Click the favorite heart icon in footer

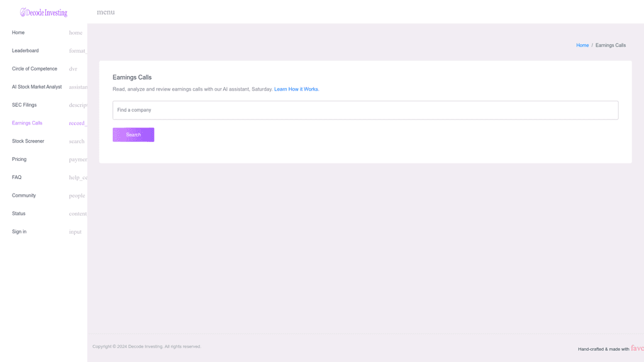(637, 348)
